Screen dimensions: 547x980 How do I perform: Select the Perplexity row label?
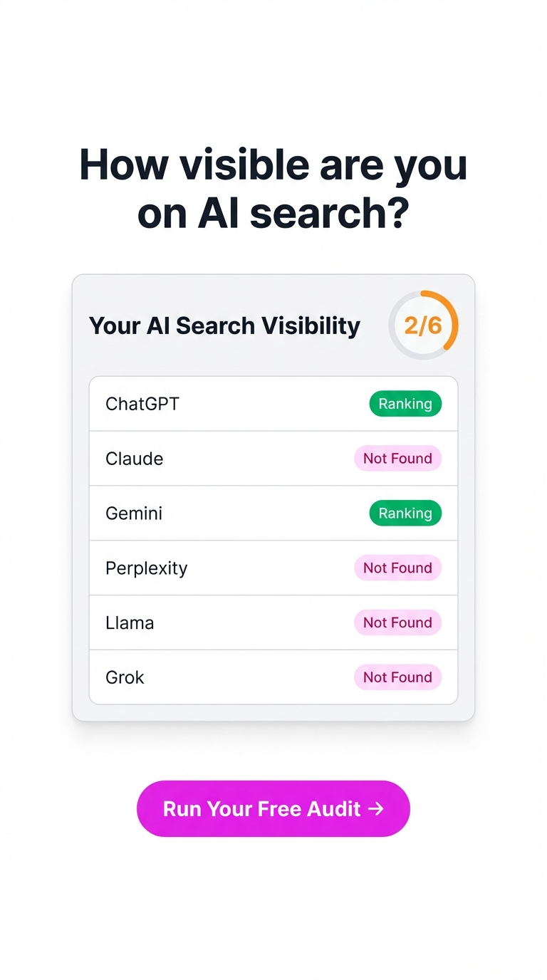(147, 568)
